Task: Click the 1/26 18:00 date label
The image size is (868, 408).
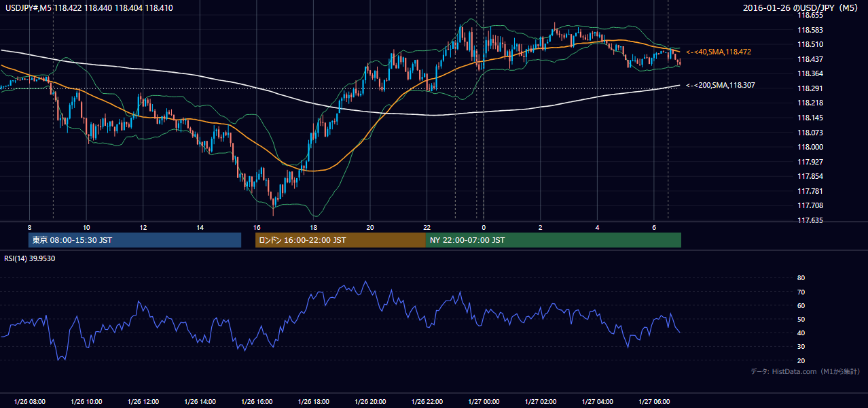Action: [313, 401]
